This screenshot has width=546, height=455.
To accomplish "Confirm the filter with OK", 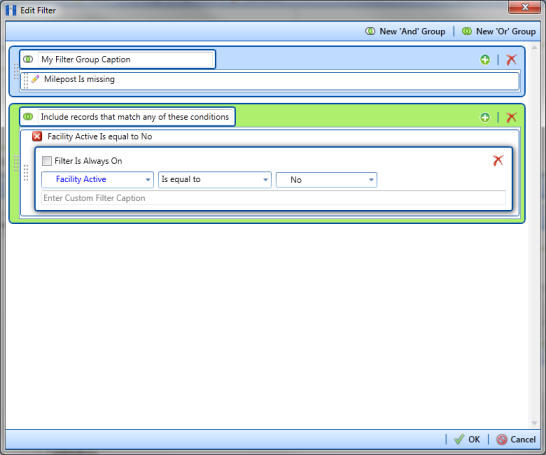I will [467, 439].
